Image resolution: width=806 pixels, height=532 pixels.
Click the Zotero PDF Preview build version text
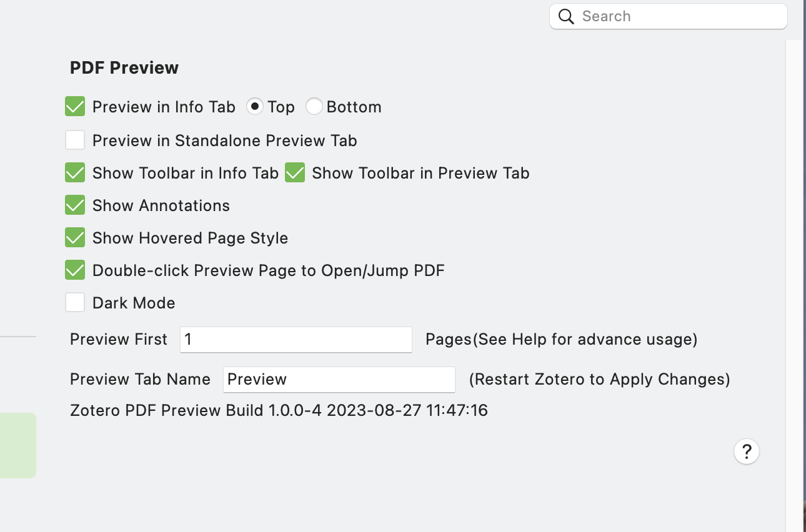point(278,410)
